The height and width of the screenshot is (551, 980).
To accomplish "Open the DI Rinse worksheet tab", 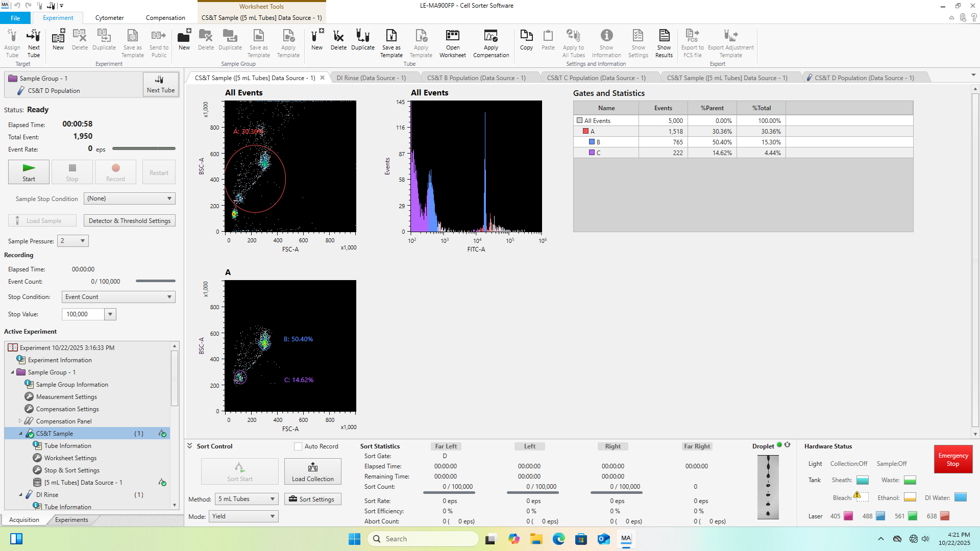I will [371, 78].
